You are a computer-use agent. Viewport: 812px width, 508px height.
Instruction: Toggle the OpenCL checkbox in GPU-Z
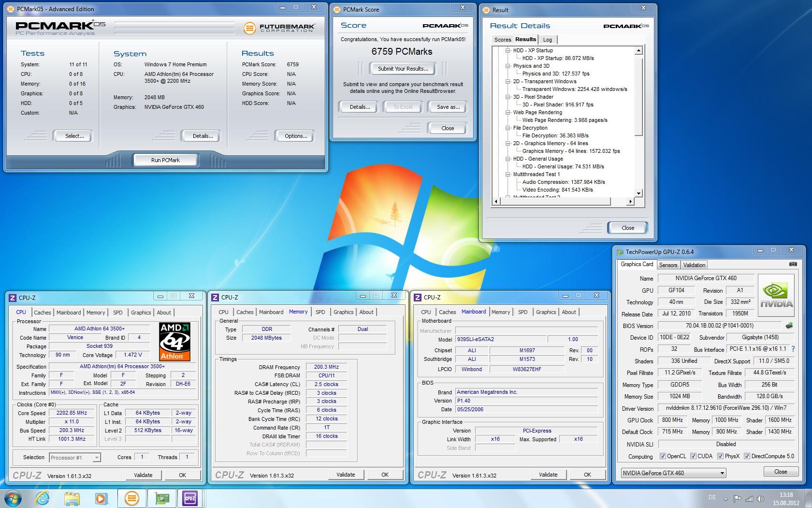click(663, 456)
